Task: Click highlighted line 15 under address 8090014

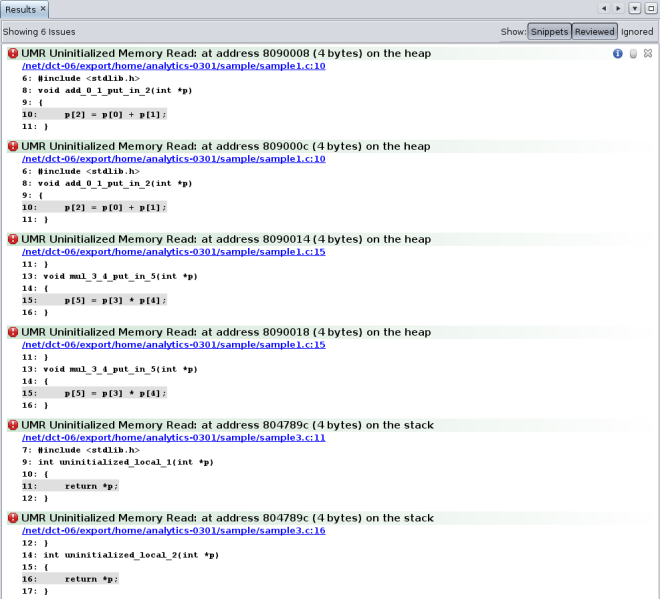Action: coord(94,301)
